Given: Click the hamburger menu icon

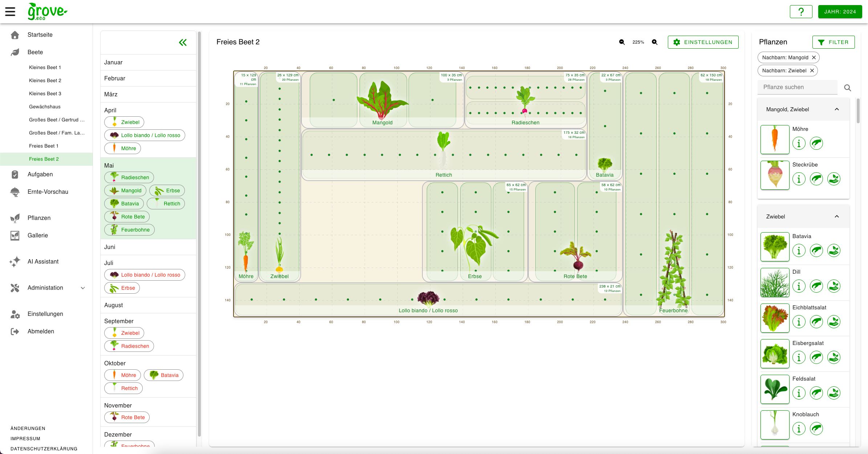Looking at the screenshot, I should pos(10,11).
